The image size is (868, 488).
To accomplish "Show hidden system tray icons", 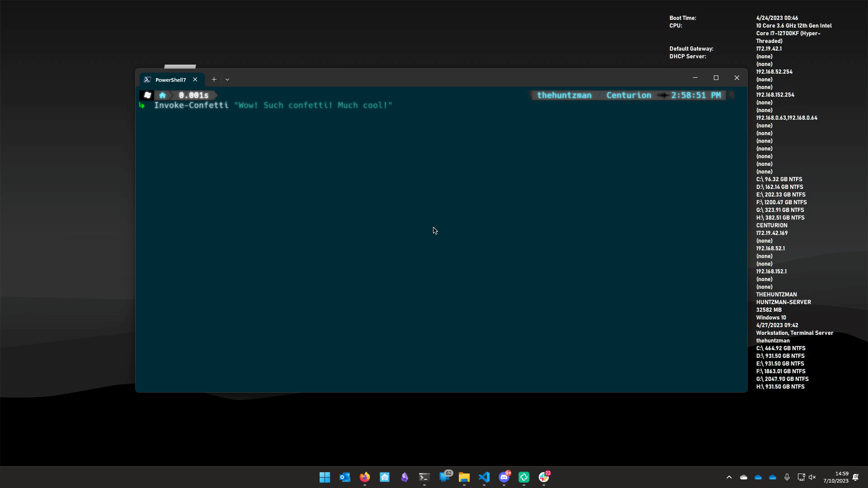I will (x=729, y=477).
